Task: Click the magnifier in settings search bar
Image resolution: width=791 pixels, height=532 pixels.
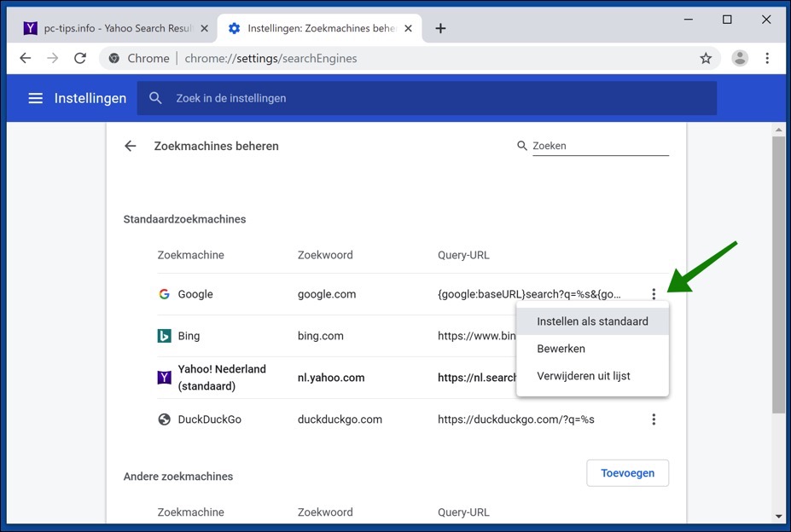Action: click(155, 98)
